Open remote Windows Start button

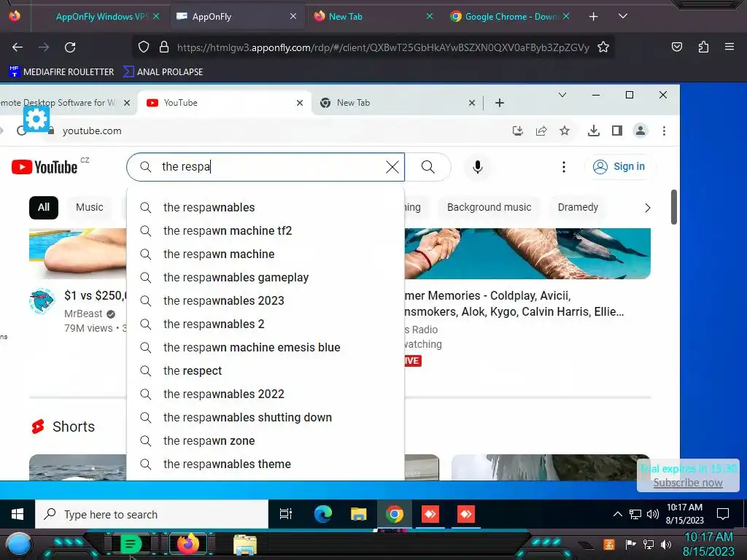click(18, 514)
